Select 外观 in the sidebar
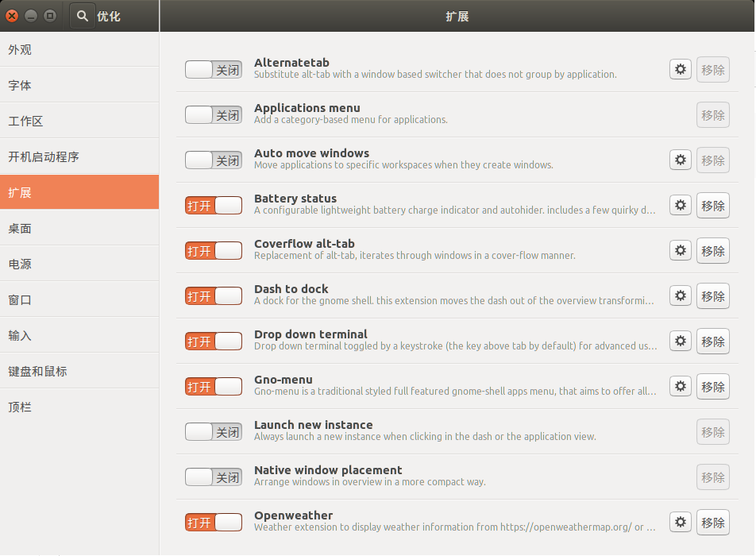 [x=79, y=50]
